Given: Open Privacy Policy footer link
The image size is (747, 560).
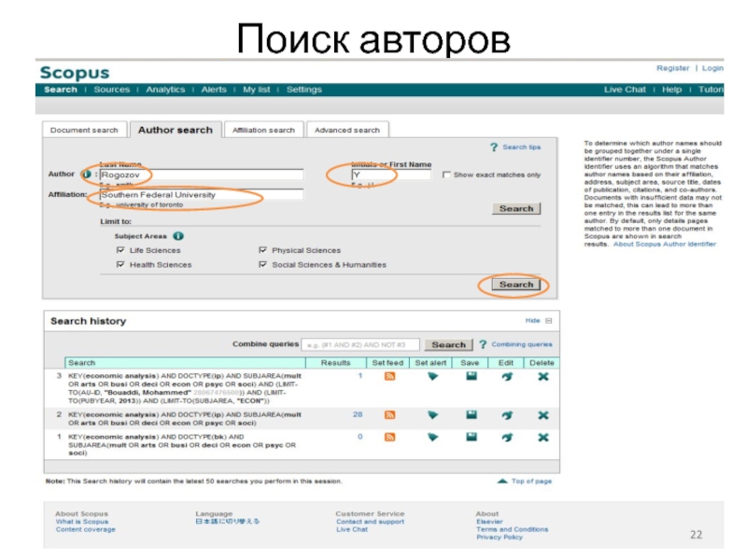Looking at the screenshot, I should coord(500,537).
